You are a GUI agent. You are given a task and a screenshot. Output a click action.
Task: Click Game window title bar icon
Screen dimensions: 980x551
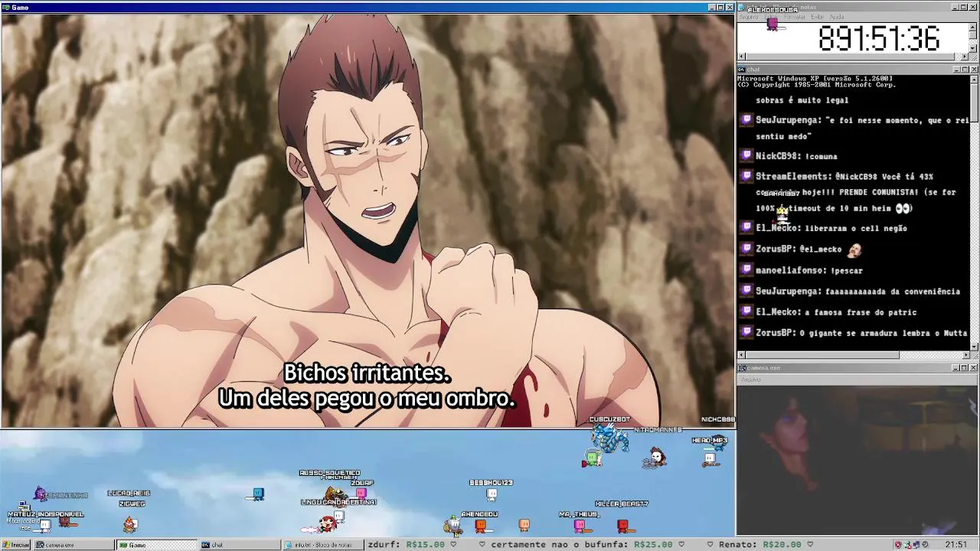point(6,8)
